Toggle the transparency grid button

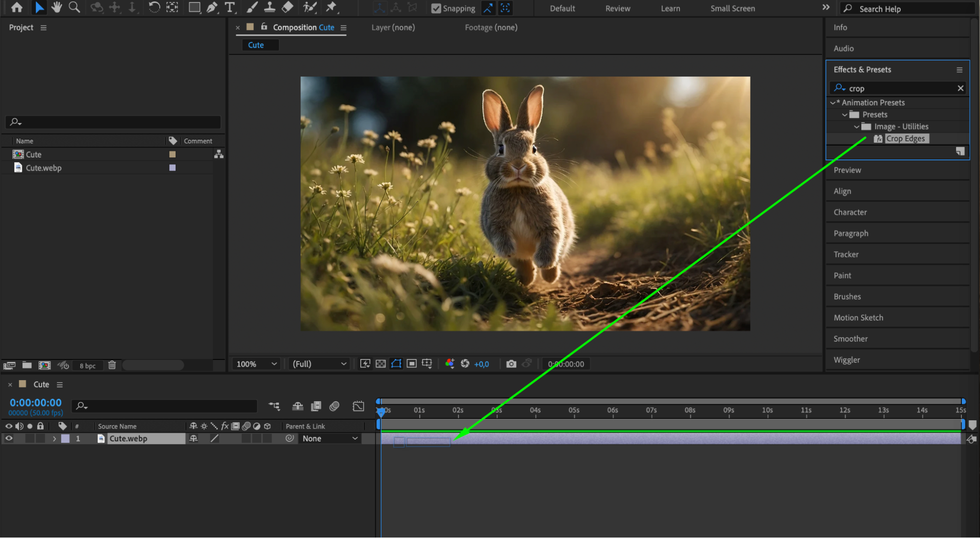point(380,364)
